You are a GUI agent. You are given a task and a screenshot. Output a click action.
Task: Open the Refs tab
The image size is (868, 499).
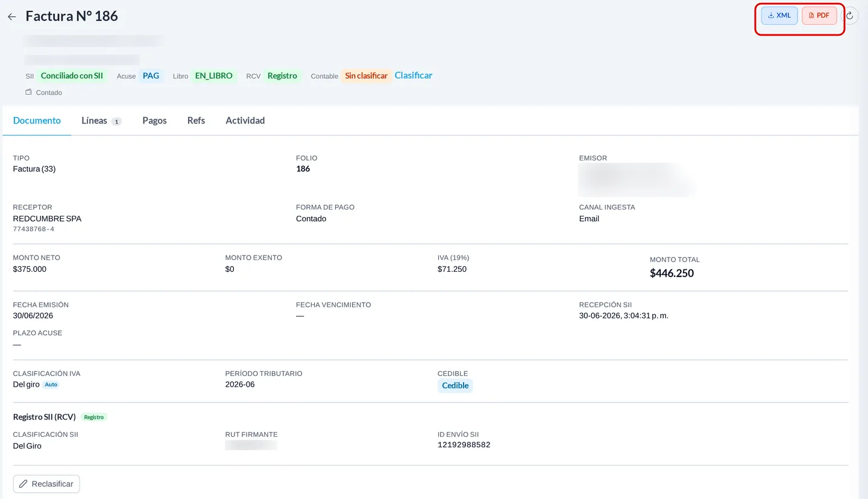(x=196, y=121)
